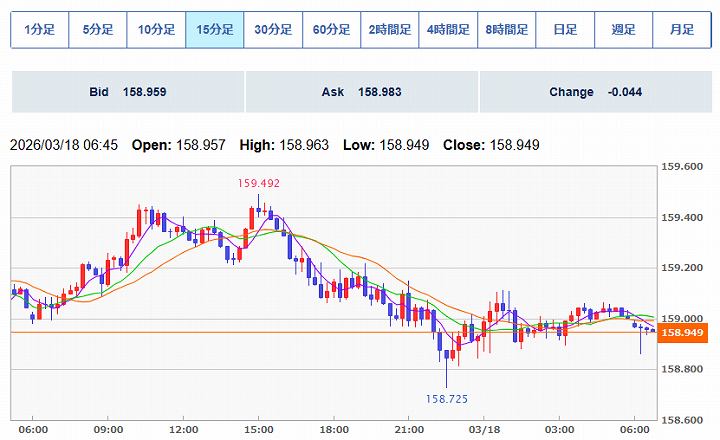Select the weekly 週足 tab
720x440 pixels.
(623, 30)
